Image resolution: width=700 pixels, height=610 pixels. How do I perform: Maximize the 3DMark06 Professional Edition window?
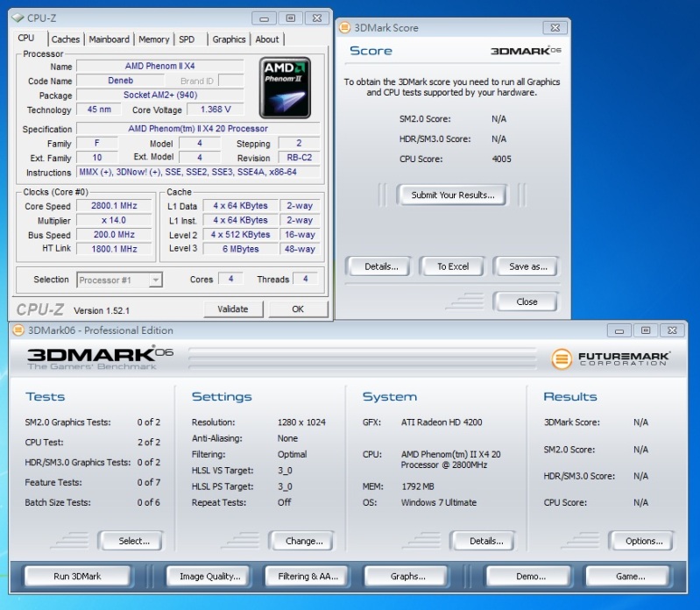646,330
